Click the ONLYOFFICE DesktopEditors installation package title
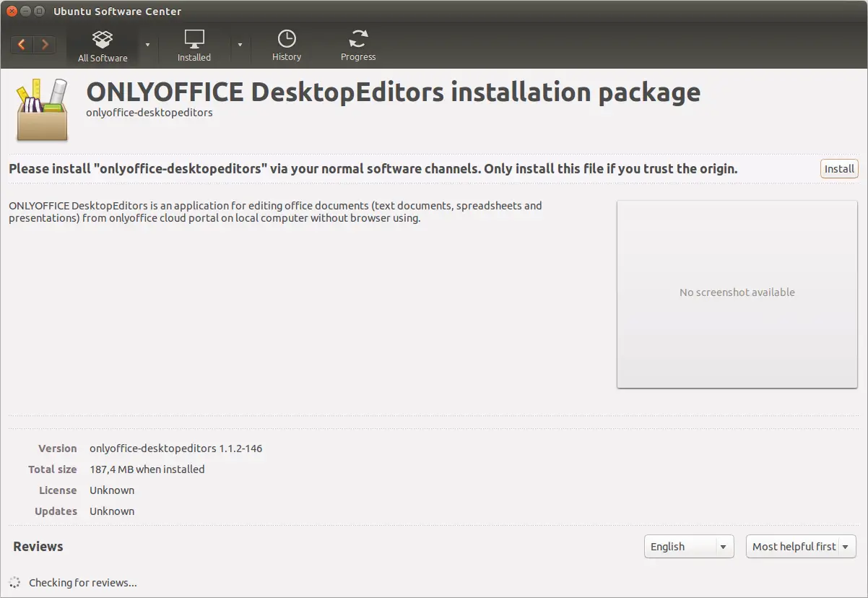 [x=394, y=92]
